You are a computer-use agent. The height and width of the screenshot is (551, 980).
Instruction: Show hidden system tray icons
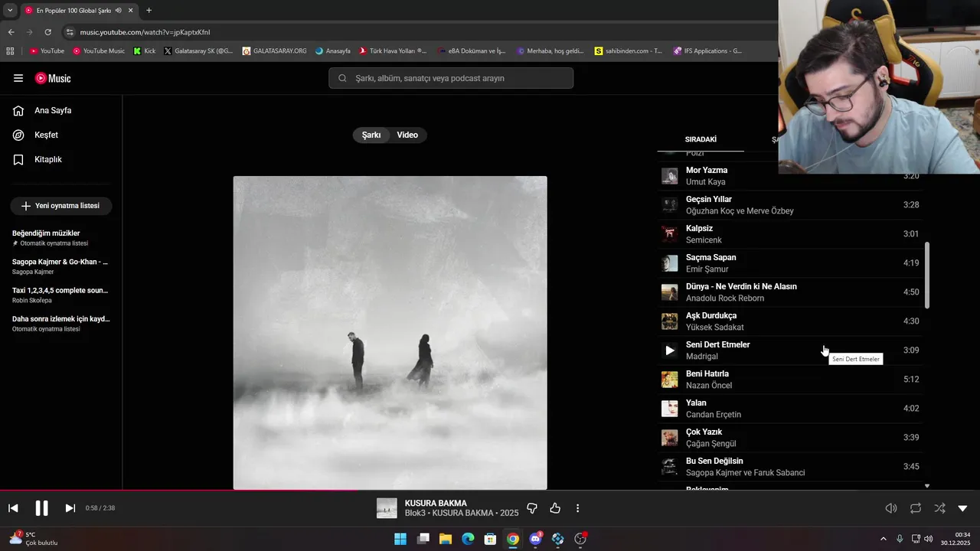pos(884,539)
